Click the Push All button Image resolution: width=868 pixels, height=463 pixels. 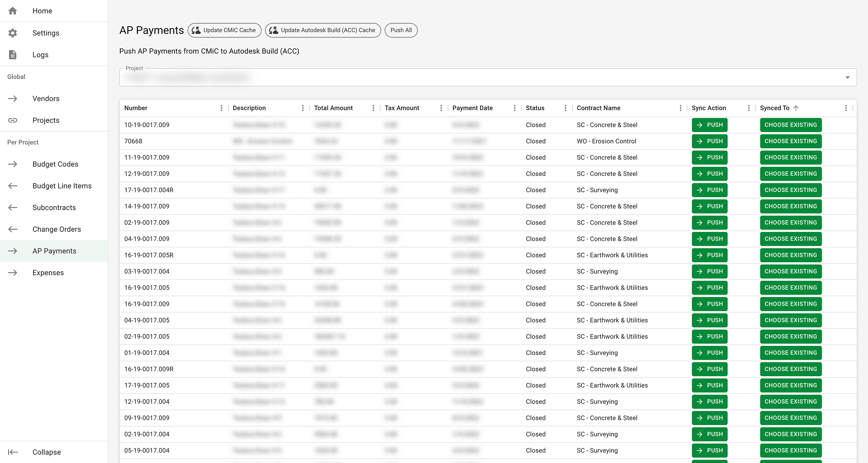point(401,30)
